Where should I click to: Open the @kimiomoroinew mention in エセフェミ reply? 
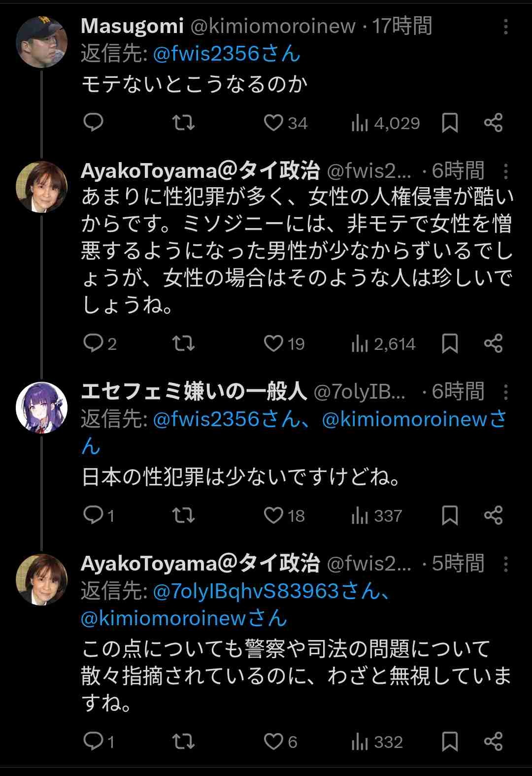(413, 419)
